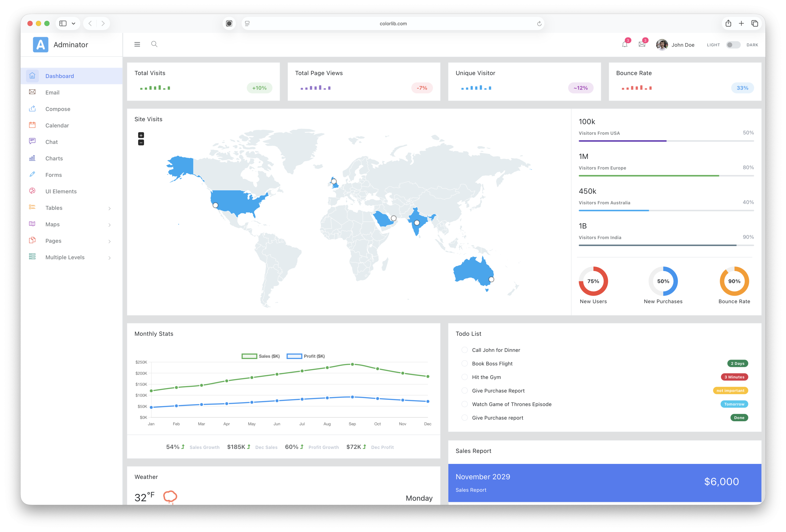786x532 pixels.
Task: Check off the Hit the Gym task
Action: [x=464, y=377]
